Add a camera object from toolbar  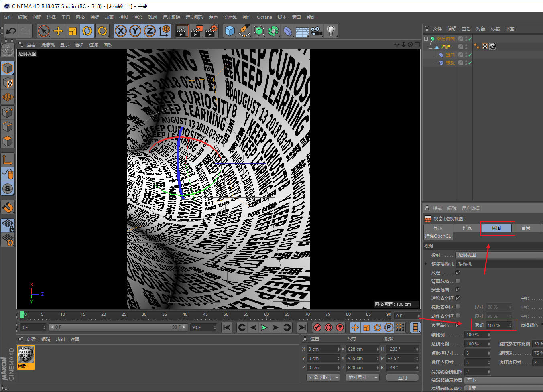coord(317,31)
